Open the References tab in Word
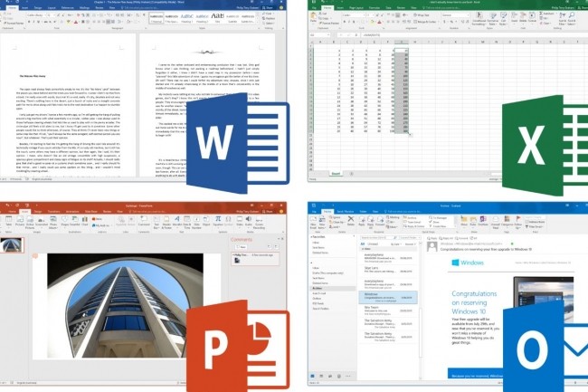The image size is (588, 392). point(68,7)
